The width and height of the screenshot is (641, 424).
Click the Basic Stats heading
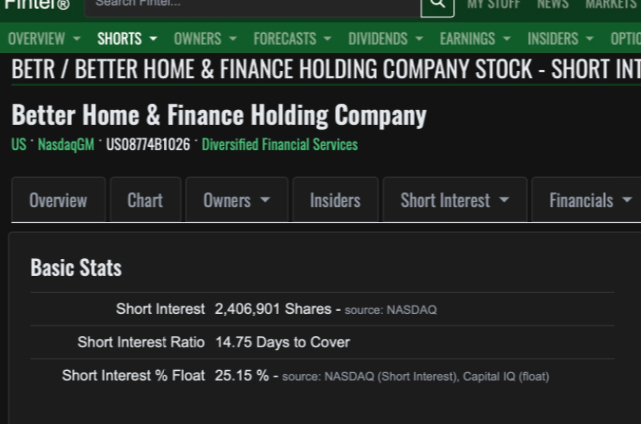tap(76, 268)
